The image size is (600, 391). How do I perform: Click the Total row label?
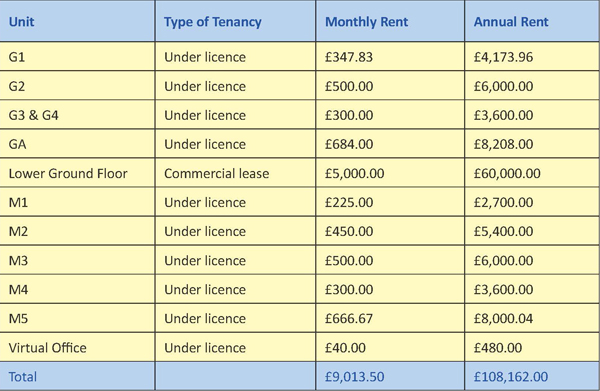coord(23,376)
